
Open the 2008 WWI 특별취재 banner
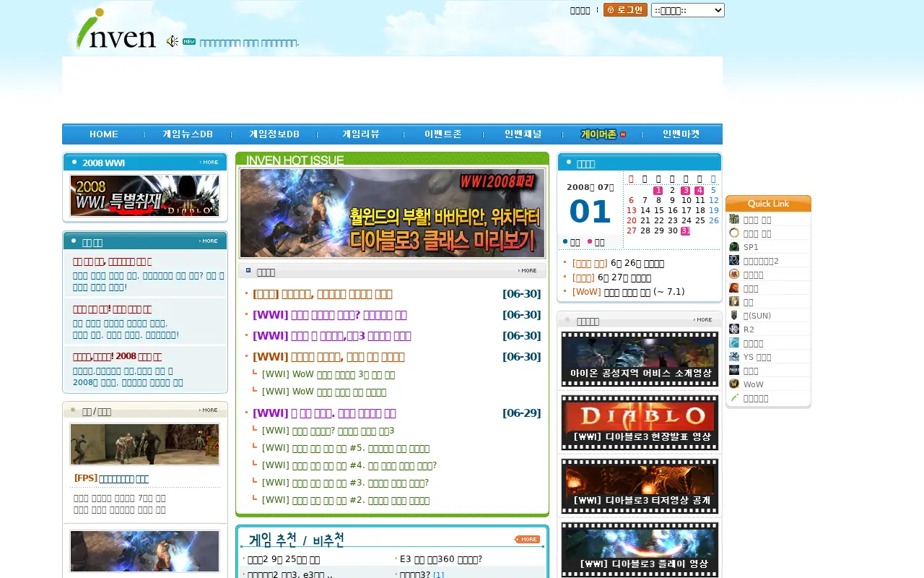144,195
